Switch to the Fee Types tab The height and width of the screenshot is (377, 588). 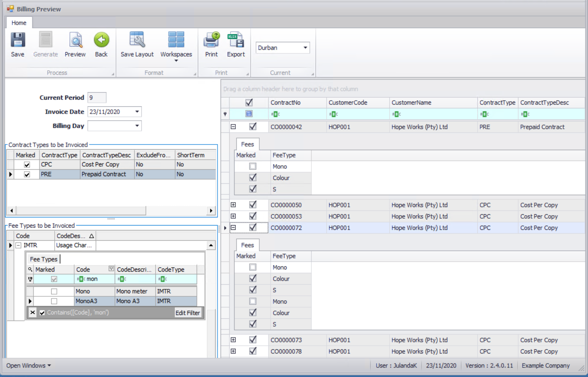[x=43, y=259]
